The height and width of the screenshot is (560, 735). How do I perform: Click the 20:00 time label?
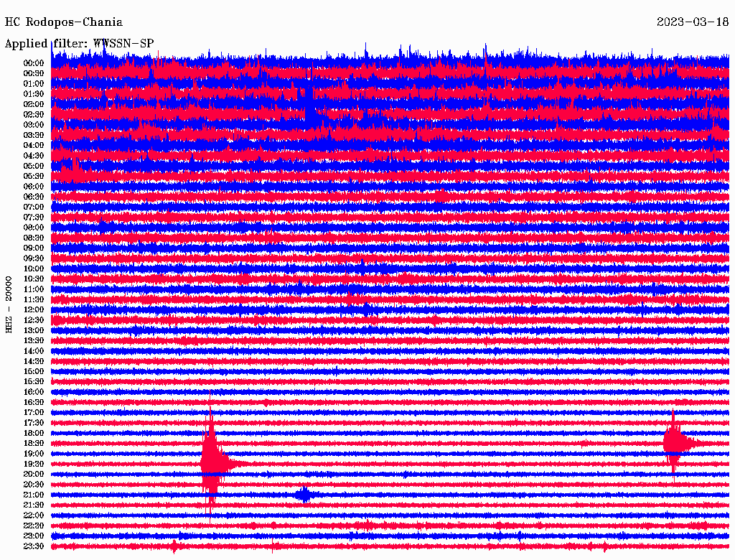pyautogui.click(x=34, y=475)
